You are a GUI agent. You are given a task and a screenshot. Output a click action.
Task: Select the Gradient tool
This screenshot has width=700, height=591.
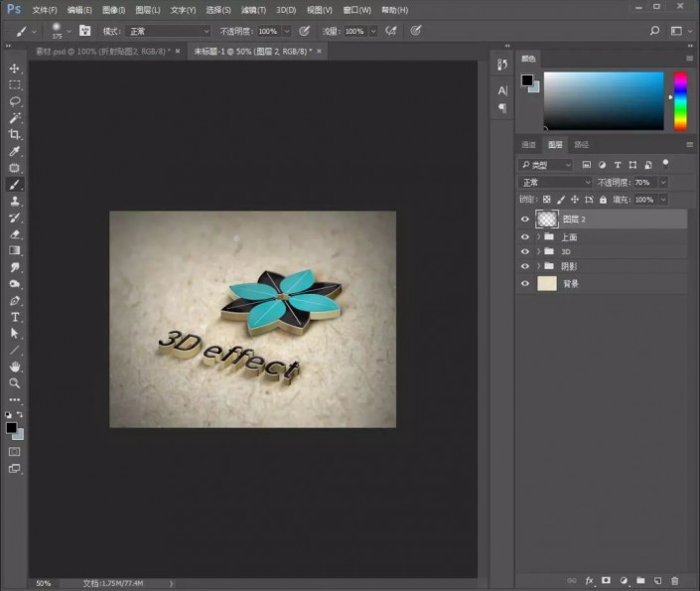coord(14,250)
